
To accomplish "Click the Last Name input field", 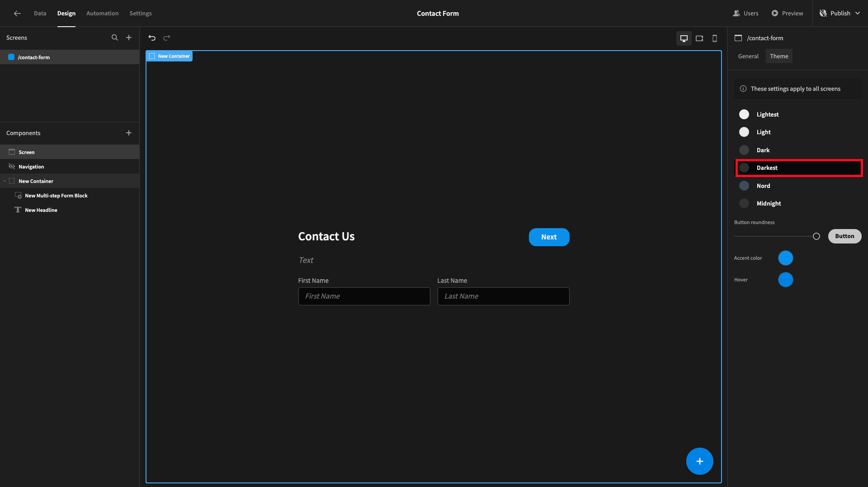I will click(x=503, y=296).
